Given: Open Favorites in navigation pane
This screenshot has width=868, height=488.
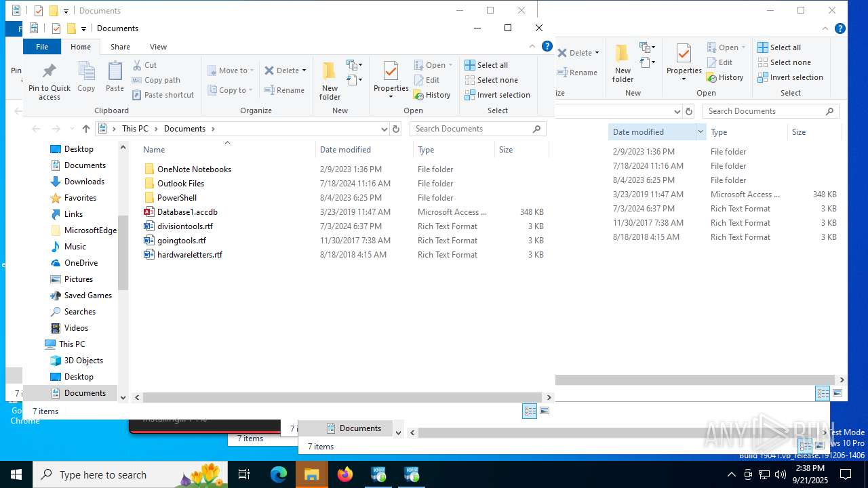Looking at the screenshot, I should [x=80, y=198].
